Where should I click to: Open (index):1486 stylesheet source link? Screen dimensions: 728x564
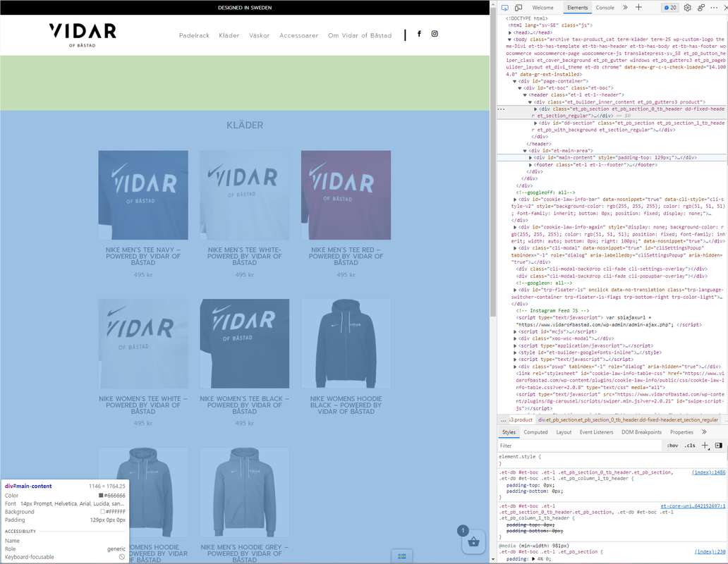[x=708, y=472]
